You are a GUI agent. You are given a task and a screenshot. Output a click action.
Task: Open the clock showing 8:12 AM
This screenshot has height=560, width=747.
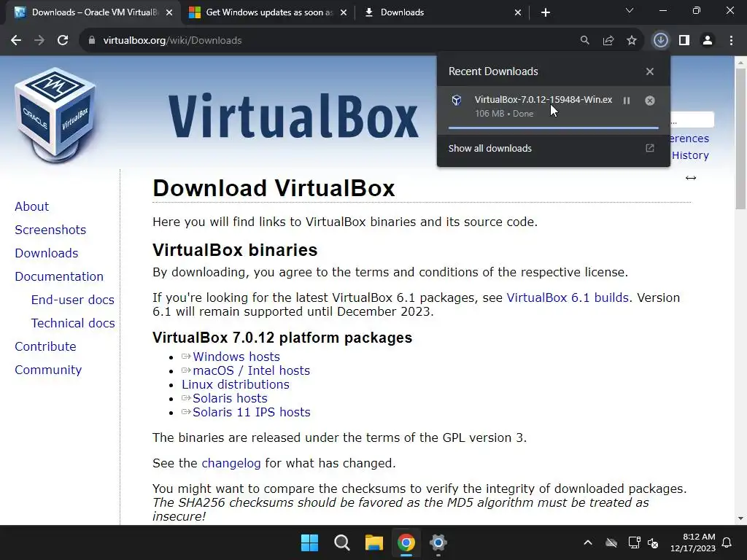[693, 542]
